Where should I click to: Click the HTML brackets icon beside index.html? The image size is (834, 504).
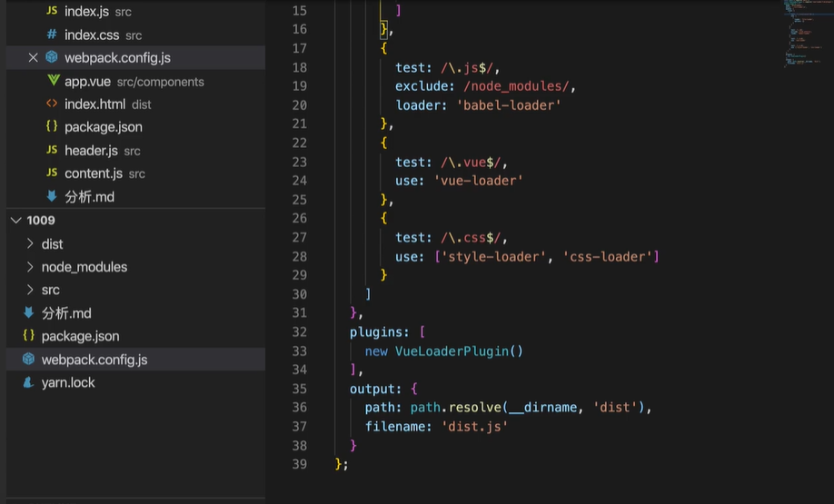[x=52, y=104]
